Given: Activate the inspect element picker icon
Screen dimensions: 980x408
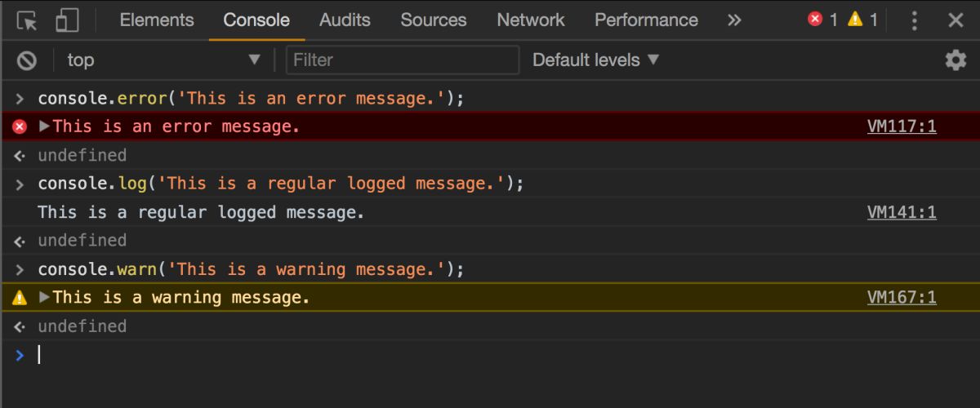Looking at the screenshot, I should click(x=27, y=20).
